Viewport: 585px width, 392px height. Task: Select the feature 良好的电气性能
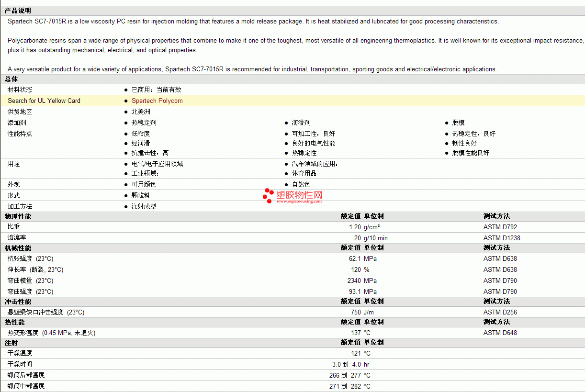tap(314, 143)
